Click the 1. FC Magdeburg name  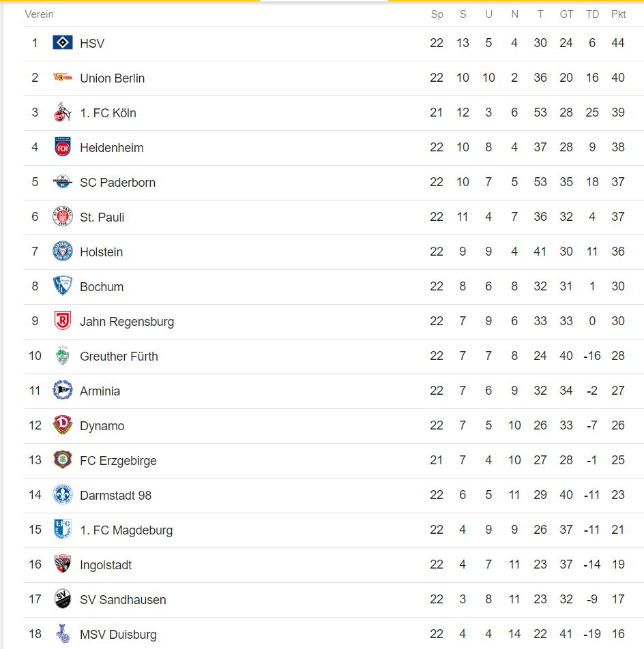126,530
